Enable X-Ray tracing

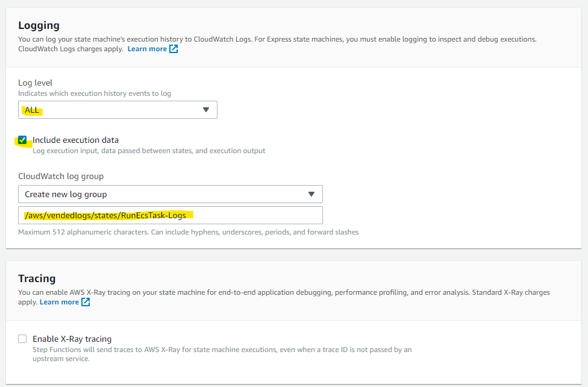pyautogui.click(x=22, y=338)
